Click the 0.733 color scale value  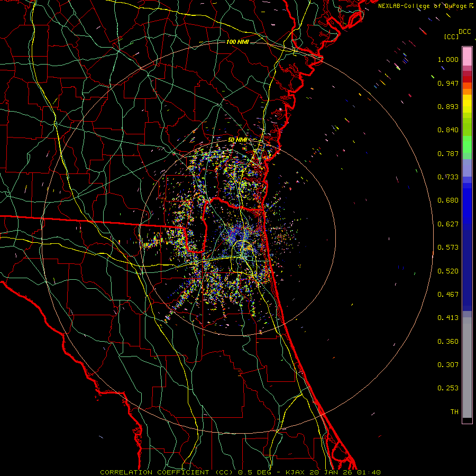point(448,177)
